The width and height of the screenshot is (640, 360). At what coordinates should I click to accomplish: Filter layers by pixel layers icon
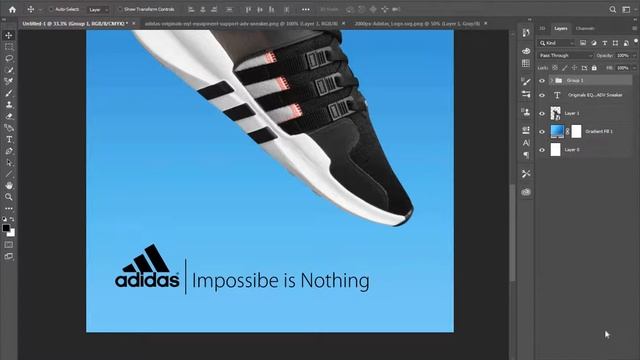coord(583,43)
